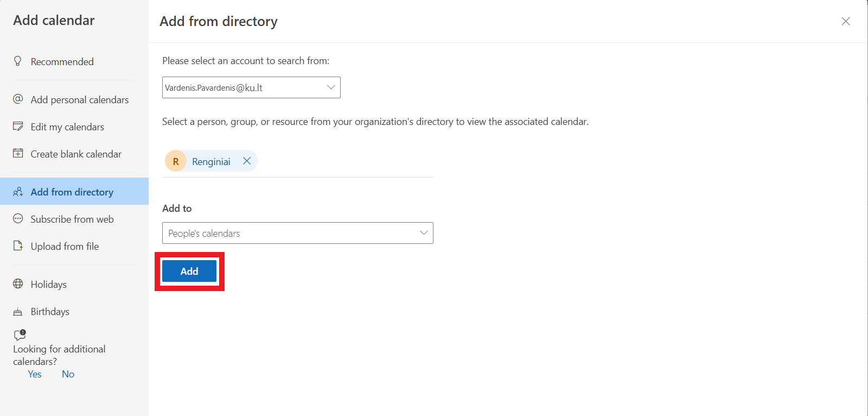Expand the account selection dropdown arrow
The image size is (868, 416).
[x=331, y=87]
